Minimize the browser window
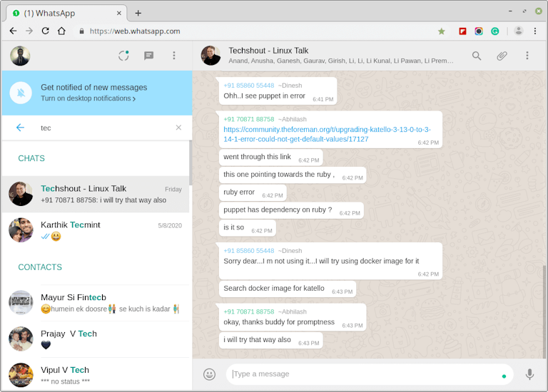The height and width of the screenshot is (392, 548). click(x=511, y=11)
